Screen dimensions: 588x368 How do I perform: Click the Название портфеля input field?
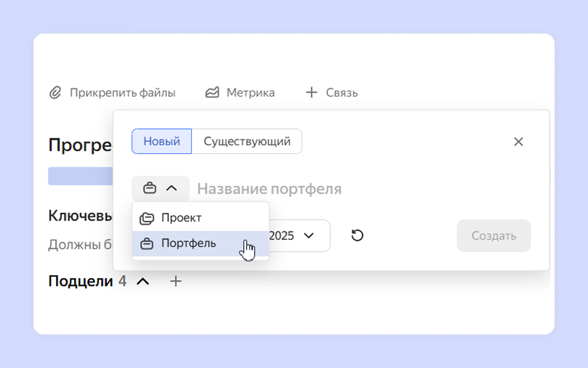click(x=322, y=189)
